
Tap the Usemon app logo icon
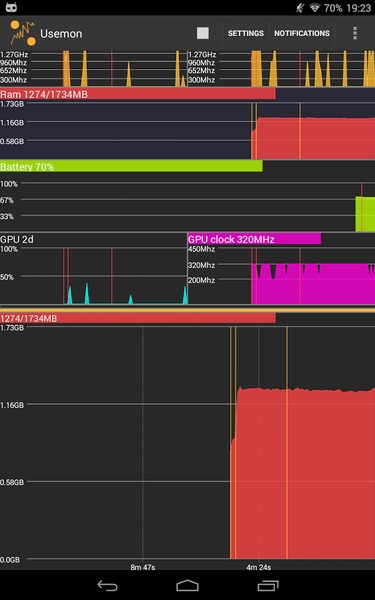click(23, 33)
